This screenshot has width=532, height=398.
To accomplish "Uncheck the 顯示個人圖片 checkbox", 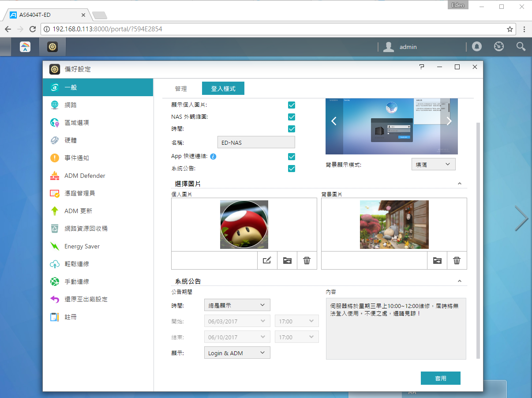I will (x=292, y=105).
